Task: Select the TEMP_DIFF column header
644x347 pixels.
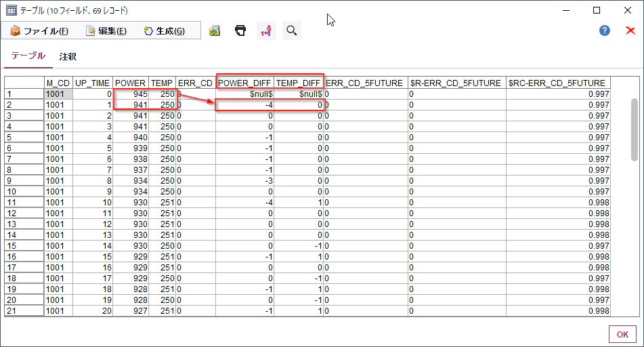Action: pos(298,83)
